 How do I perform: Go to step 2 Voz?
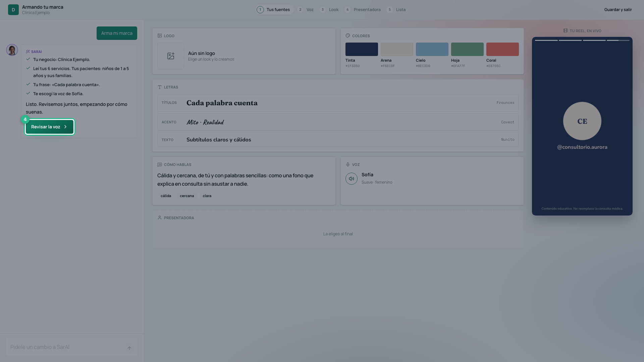pyautogui.click(x=306, y=10)
